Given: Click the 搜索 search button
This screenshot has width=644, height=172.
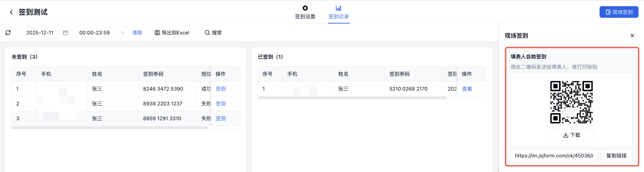Looking at the screenshot, I should [213, 33].
